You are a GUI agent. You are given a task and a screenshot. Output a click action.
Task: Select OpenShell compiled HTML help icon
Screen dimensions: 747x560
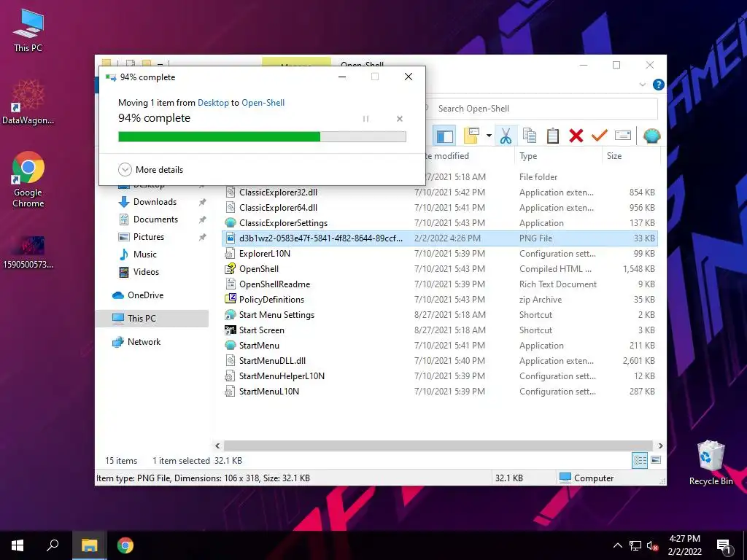click(231, 268)
